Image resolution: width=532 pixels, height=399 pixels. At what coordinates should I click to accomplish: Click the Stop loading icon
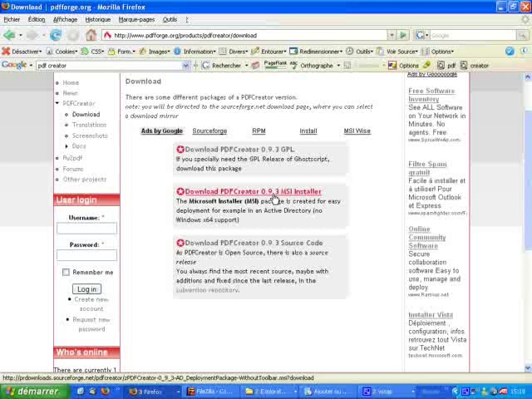[x=73, y=35]
